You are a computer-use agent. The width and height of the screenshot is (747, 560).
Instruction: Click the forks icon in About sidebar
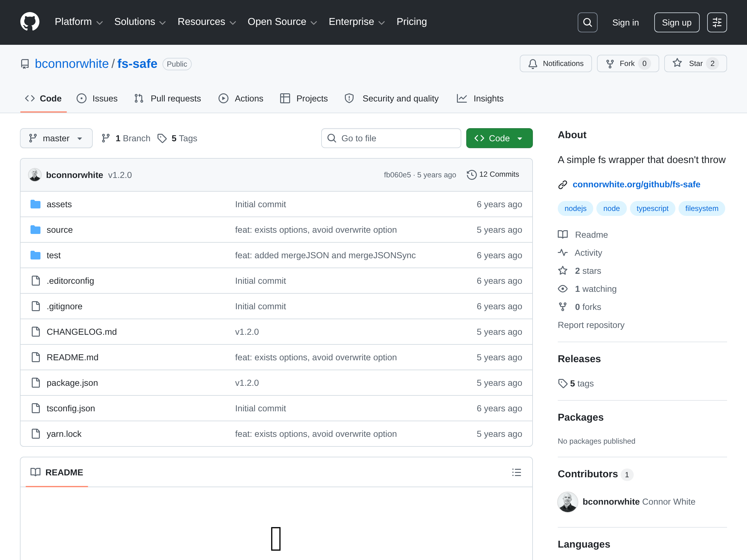coord(563,307)
